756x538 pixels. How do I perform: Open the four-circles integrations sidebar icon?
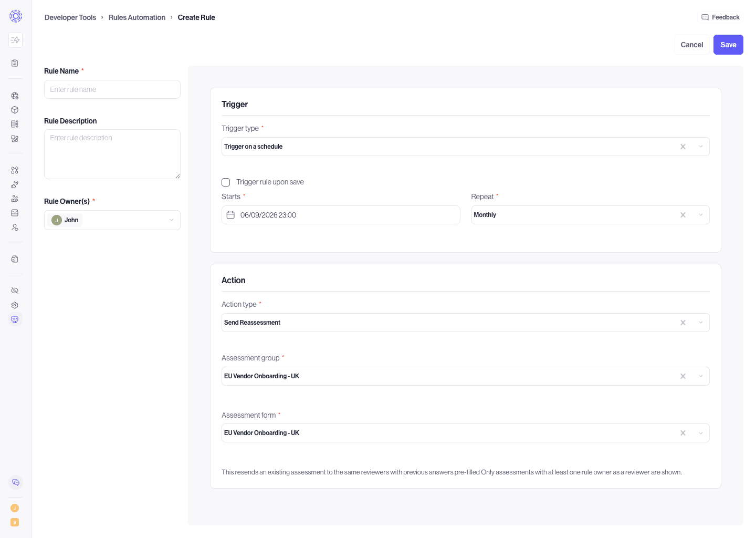coord(15,170)
